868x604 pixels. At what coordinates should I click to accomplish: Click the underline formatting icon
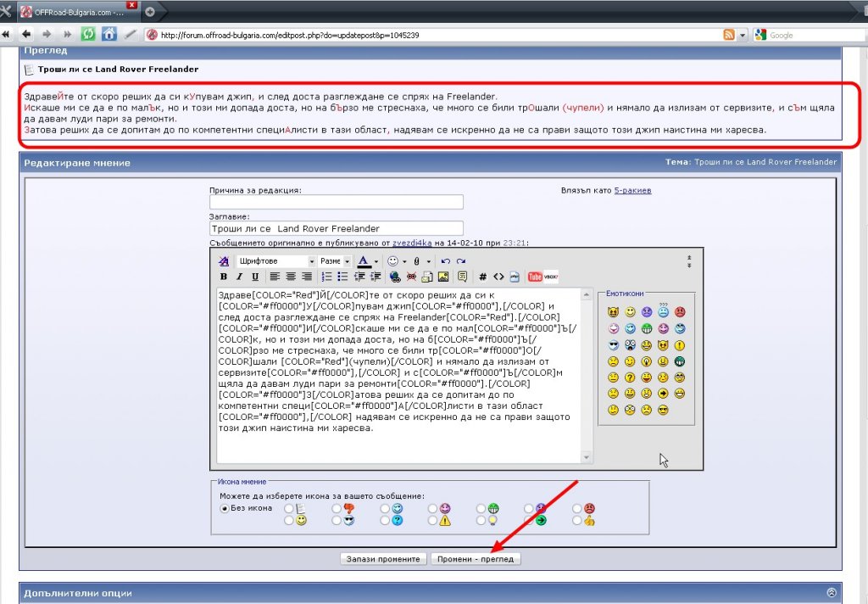(x=255, y=277)
